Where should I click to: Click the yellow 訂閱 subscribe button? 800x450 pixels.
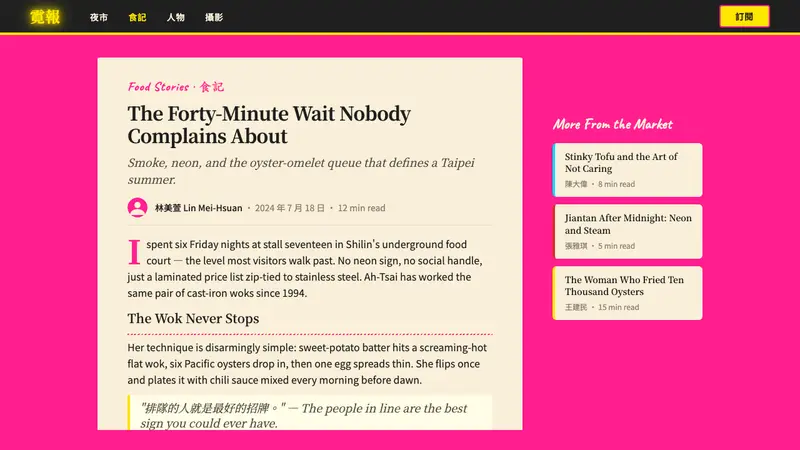(744, 17)
